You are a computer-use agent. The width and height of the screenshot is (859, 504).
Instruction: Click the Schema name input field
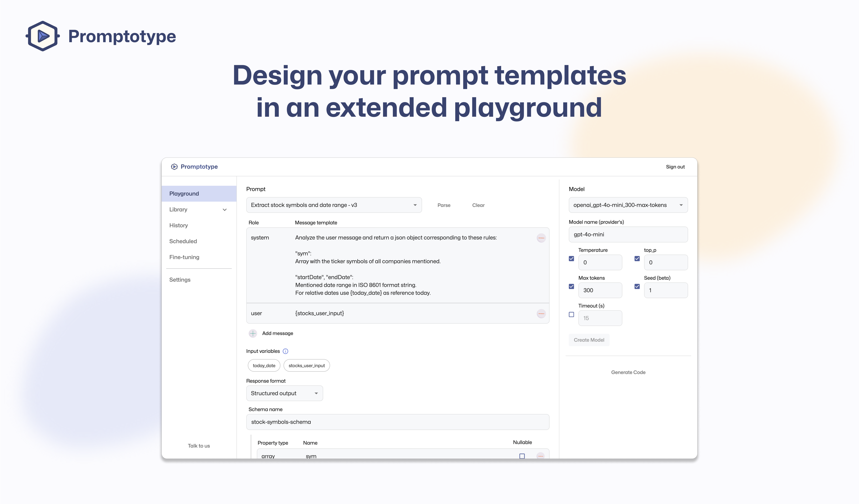point(397,422)
